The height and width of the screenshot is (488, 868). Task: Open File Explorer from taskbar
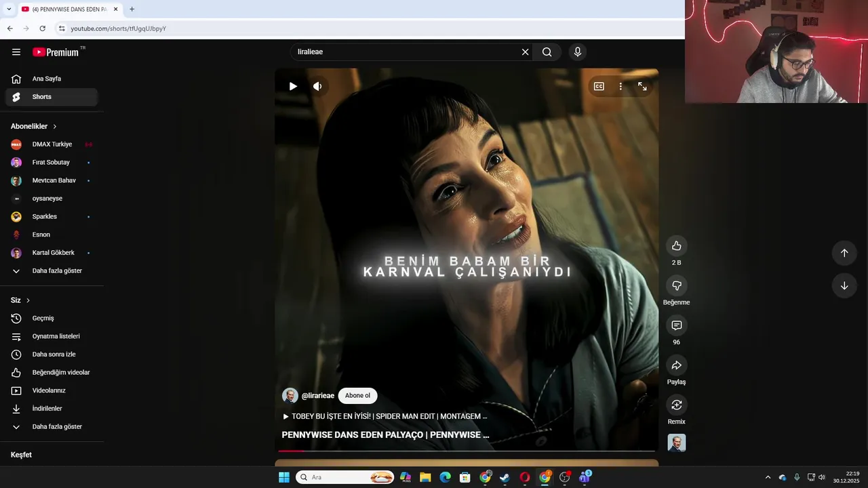click(x=425, y=477)
